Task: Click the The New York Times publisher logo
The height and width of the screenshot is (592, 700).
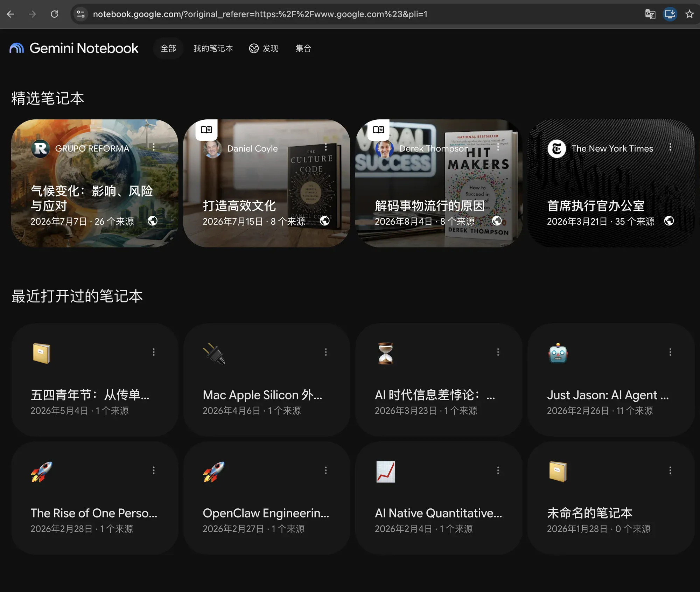Action: tap(556, 149)
